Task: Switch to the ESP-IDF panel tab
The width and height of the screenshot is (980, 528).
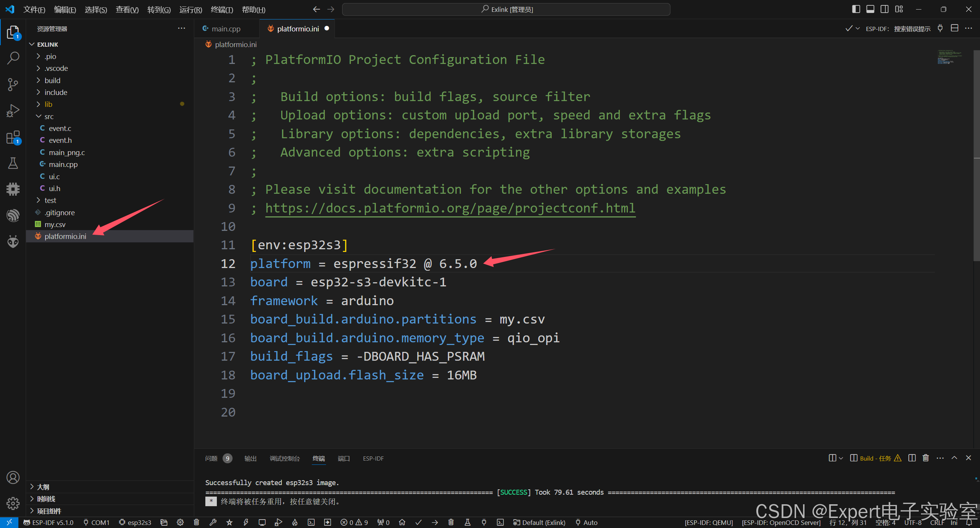Action: click(373, 458)
